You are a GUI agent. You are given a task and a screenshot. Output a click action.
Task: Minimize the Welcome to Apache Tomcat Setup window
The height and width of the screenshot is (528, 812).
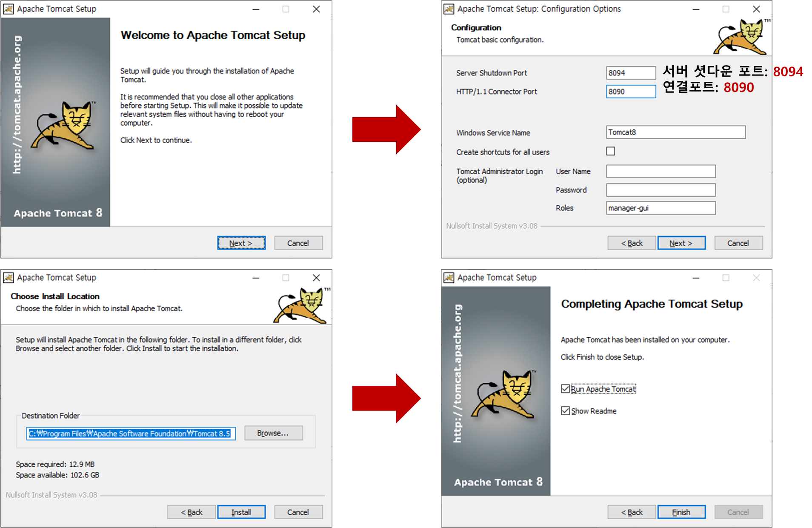256,9
